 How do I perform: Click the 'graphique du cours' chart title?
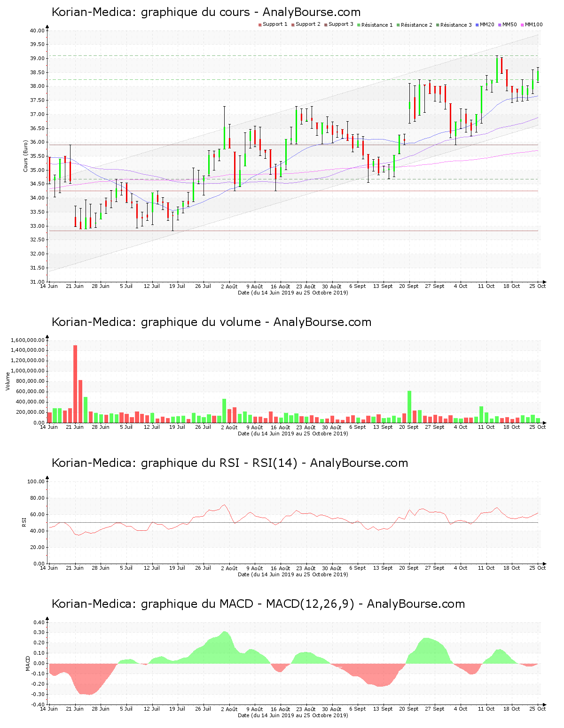click(206, 12)
